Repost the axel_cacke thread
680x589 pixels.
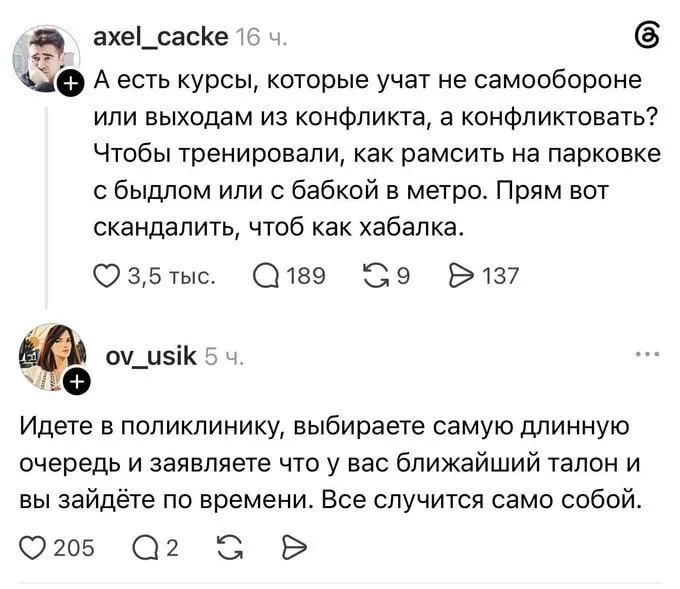coord(376,276)
